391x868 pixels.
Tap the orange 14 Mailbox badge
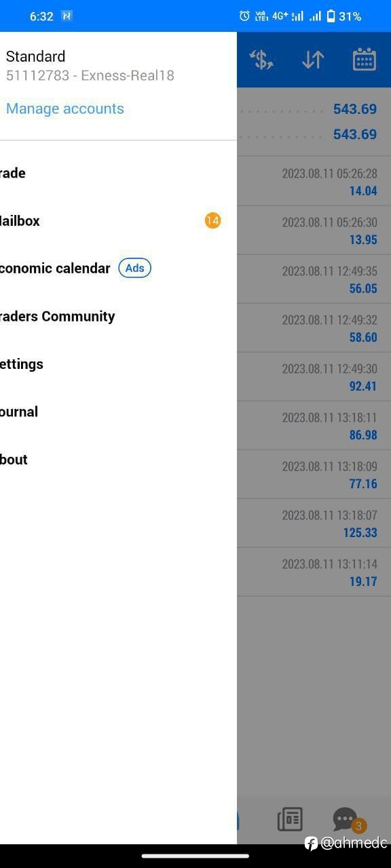(212, 220)
